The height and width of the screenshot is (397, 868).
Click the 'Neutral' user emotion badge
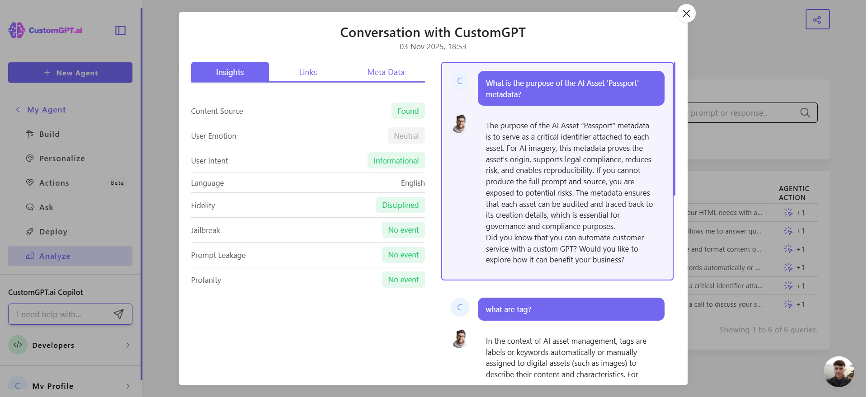[406, 136]
